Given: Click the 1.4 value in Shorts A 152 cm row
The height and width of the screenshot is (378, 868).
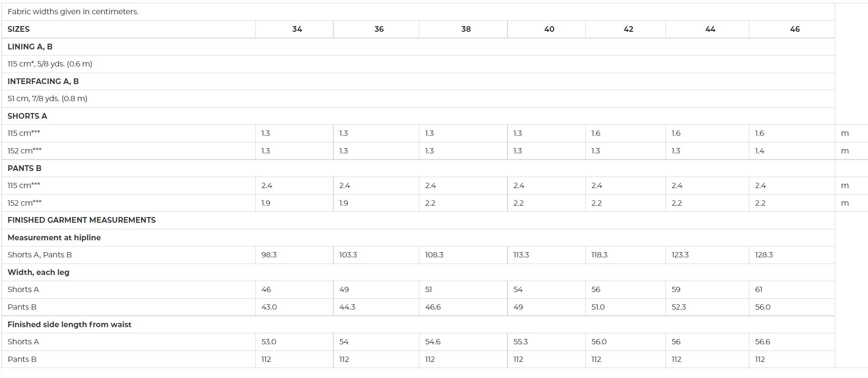Looking at the screenshot, I should point(759,151).
